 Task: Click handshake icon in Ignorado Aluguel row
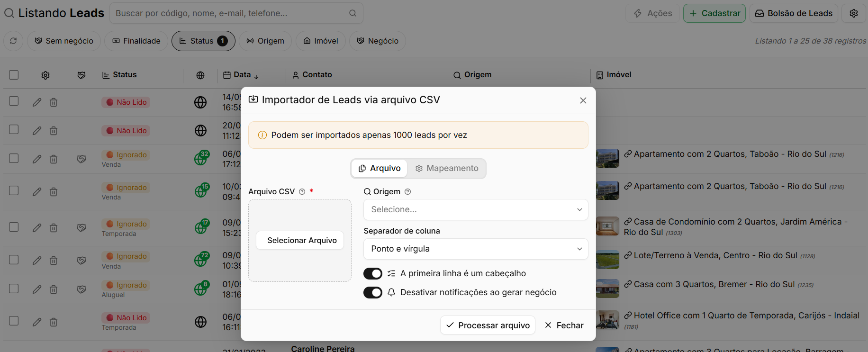[x=81, y=289]
